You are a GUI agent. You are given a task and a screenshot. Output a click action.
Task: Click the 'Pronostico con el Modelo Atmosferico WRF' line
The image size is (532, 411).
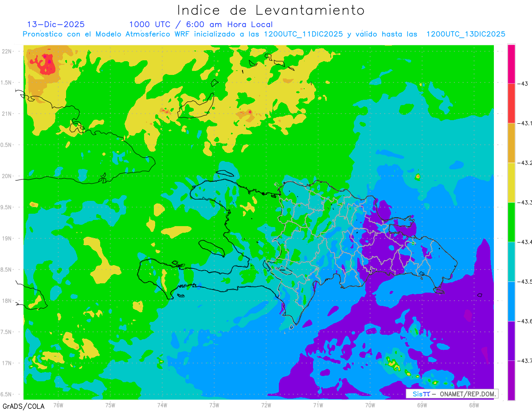pyautogui.click(x=264, y=34)
